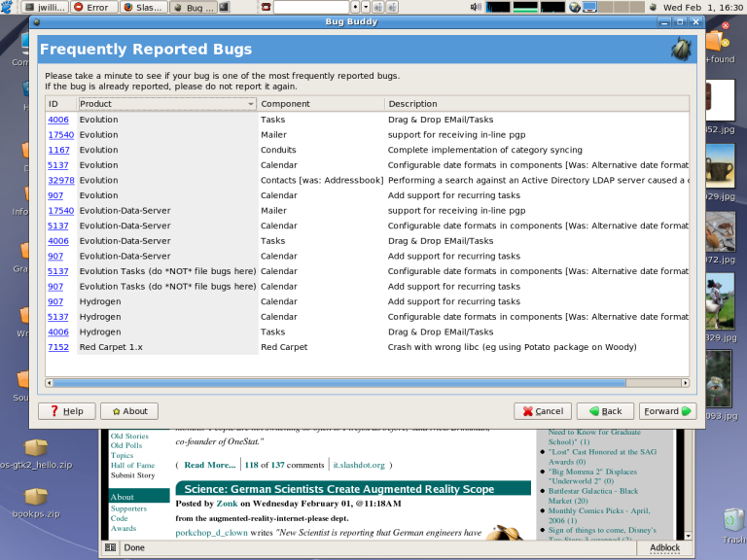This screenshot has width=747, height=560.
Task: Click the About button
Action: coord(129,411)
